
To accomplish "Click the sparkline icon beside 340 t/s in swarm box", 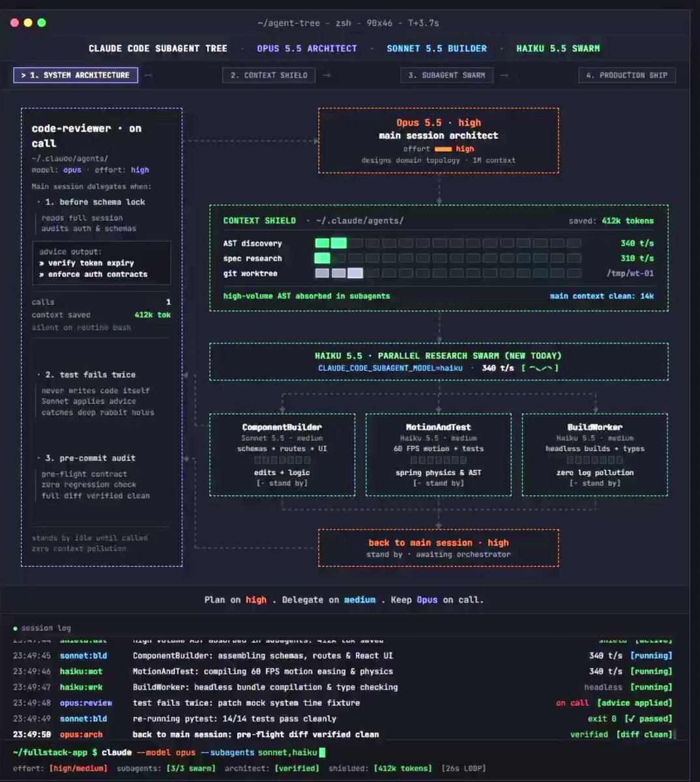I will pyautogui.click(x=540, y=368).
